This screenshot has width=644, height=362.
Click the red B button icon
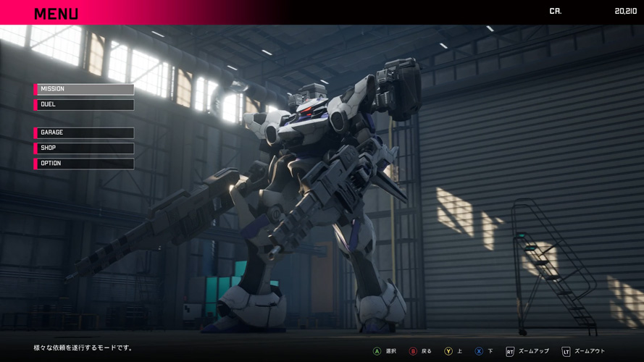413,351
